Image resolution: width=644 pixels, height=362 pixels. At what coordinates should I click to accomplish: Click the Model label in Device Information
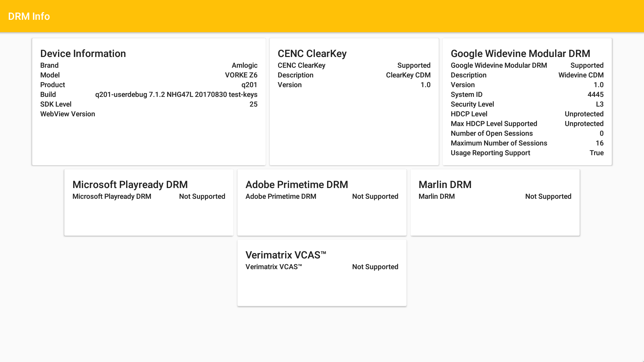click(x=50, y=75)
